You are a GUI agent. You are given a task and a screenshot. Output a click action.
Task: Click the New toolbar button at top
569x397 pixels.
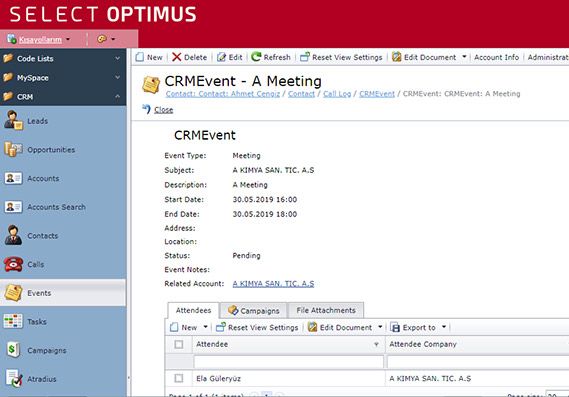(149, 57)
